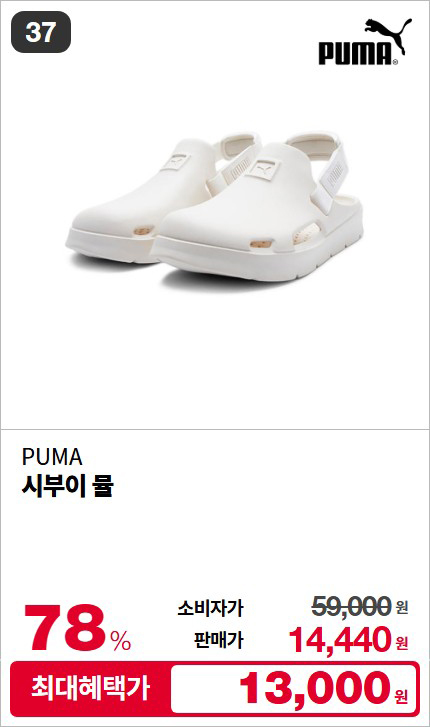Image resolution: width=430 pixels, height=727 pixels.
Task: Click the 13,000 maximum benefit price
Action: [314, 689]
